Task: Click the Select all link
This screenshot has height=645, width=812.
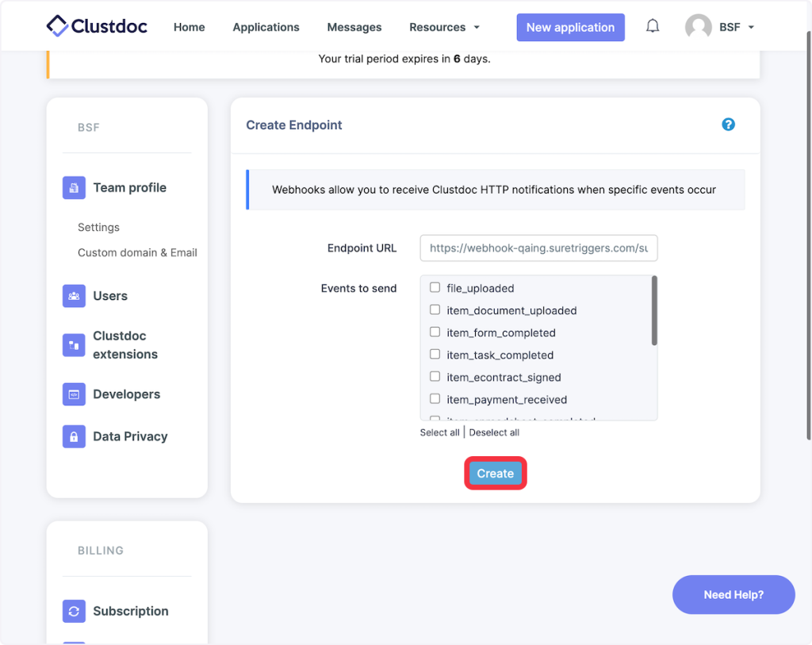Action: tap(439, 432)
